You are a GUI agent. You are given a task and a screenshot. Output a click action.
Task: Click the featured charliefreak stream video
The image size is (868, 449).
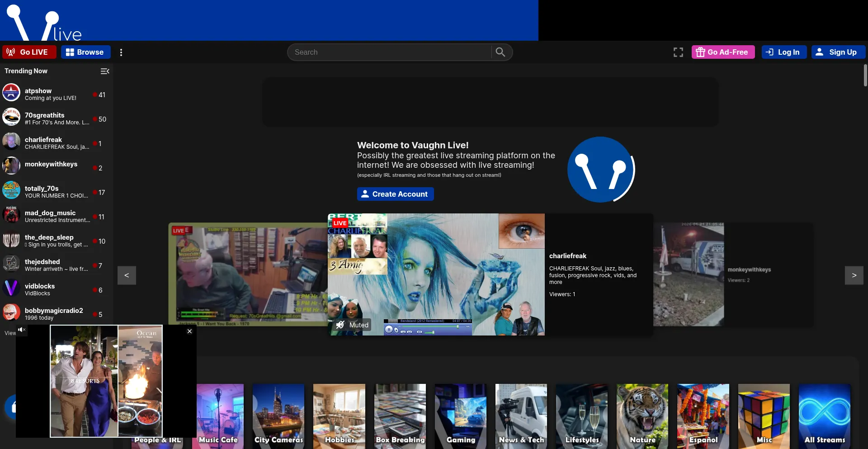tap(436, 274)
